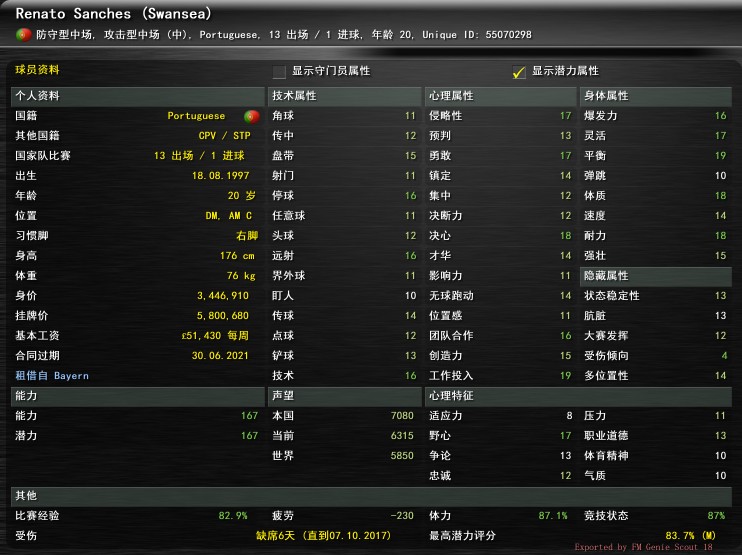Select the 技术属性 section header
742x555 pixels.
344,96
